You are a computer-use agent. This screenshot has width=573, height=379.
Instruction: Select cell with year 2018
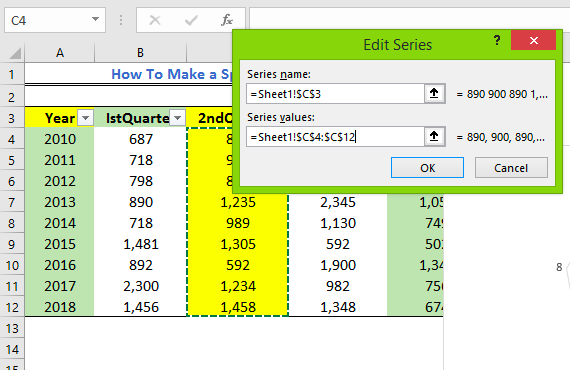(60, 307)
